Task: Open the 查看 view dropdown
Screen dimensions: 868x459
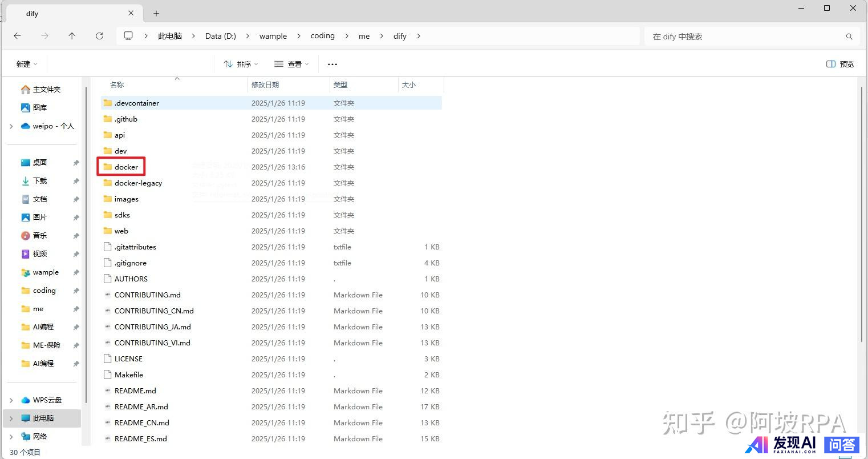Action: [x=291, y=64]
